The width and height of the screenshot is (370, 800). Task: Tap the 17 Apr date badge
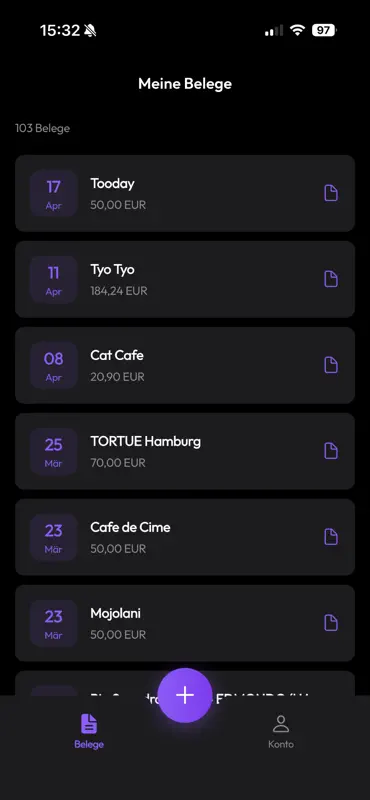coord(54,193)
